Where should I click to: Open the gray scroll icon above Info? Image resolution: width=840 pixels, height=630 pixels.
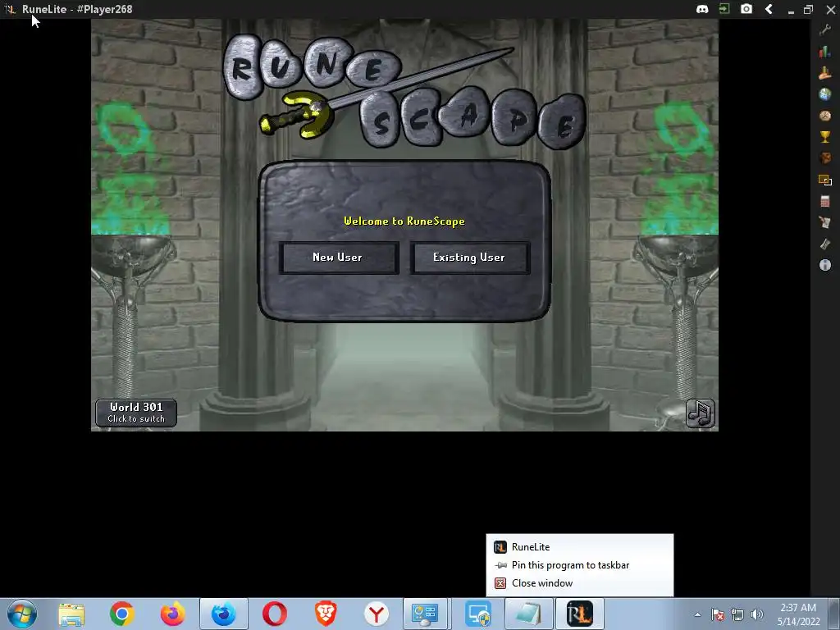coord(825,244)
